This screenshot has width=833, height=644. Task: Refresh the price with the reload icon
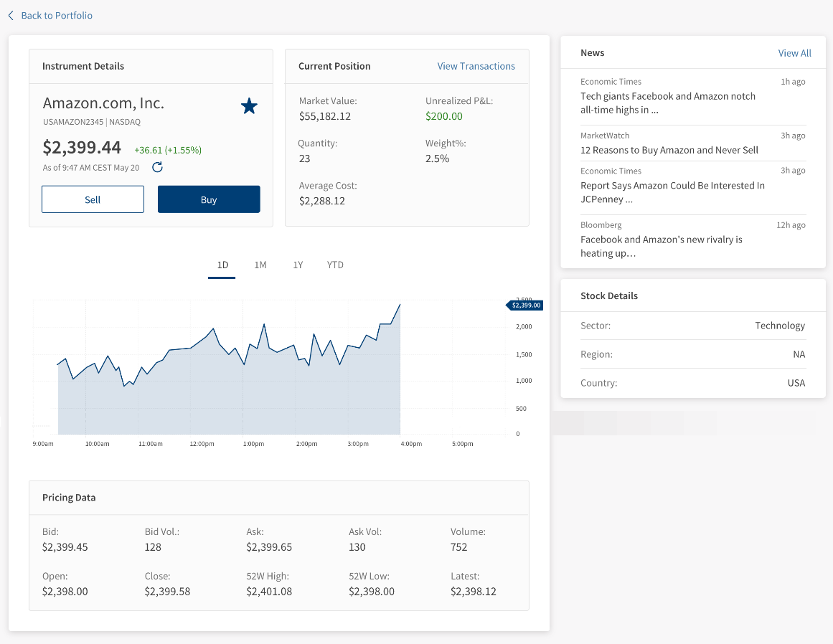point(157,167)
